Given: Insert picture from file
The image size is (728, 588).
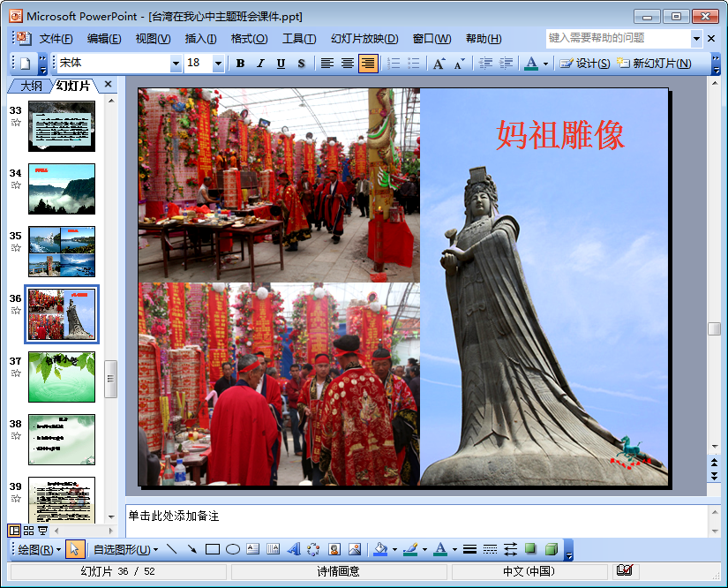Looking at the screenshot, I should click(355, 549).
